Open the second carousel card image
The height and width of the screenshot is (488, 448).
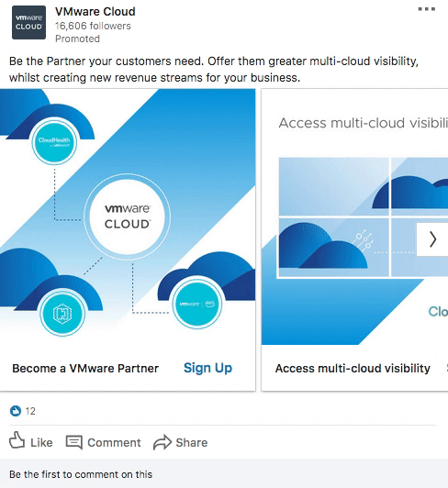355,216
